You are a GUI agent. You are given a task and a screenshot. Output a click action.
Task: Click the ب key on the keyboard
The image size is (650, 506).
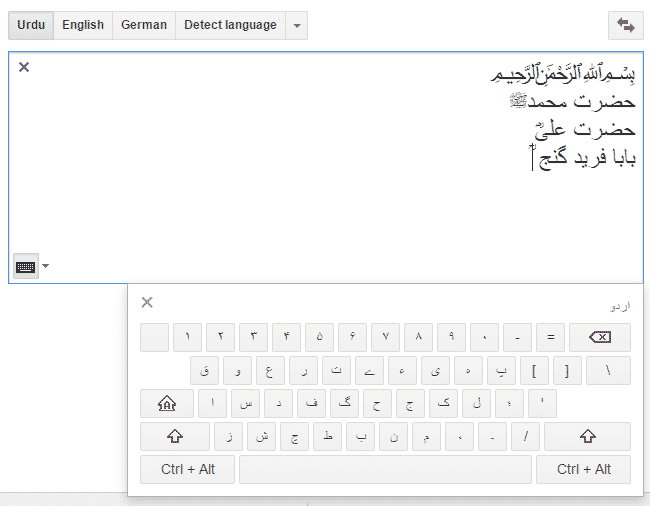361,436
